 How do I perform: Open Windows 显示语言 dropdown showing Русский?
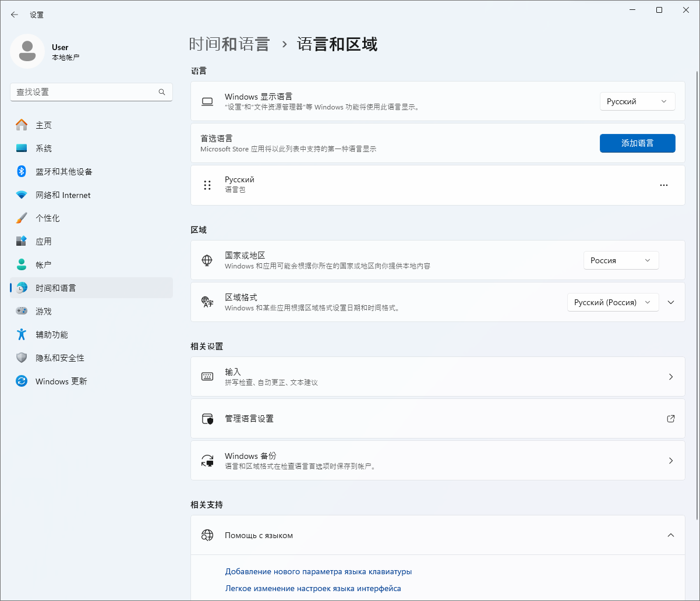click(x=637, y=101)
